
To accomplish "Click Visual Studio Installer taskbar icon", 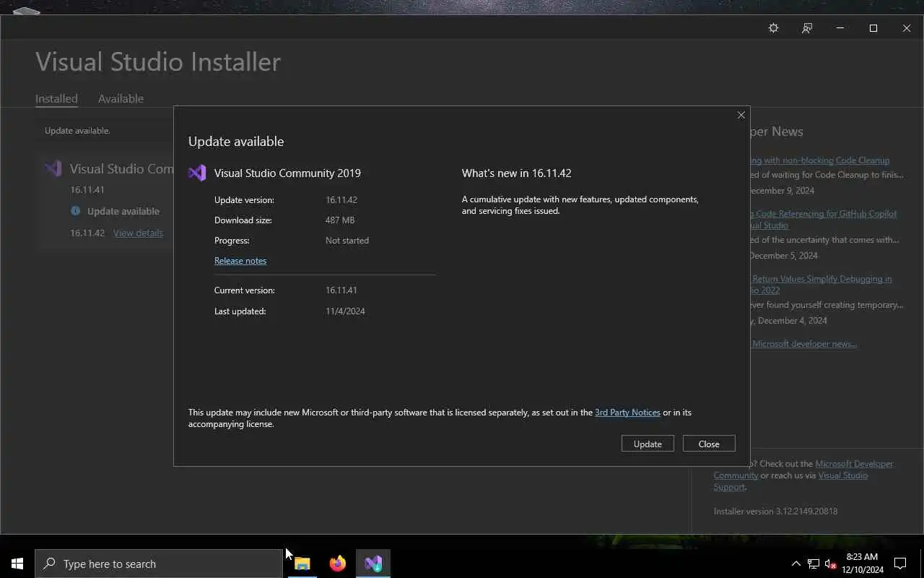I will [x=373, y=564].
